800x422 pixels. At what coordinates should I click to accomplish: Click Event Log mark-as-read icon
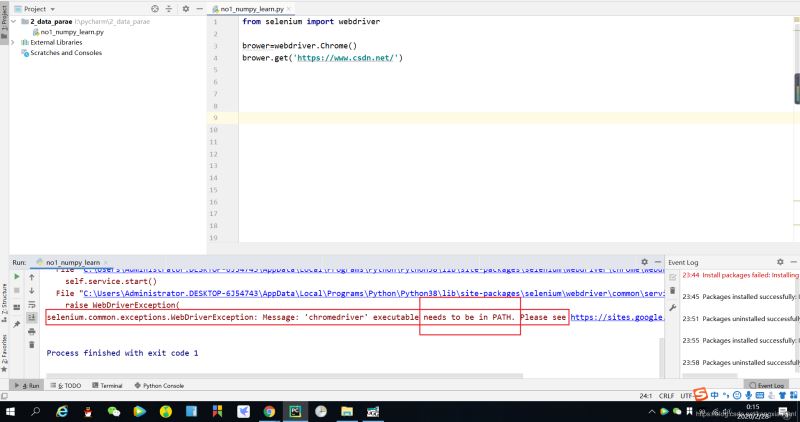672,277
